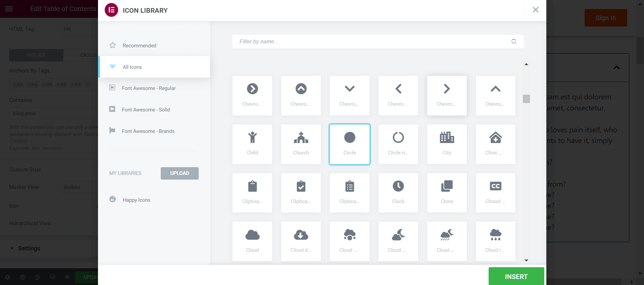Pick the Clinic medical icon tile

pos(495,144)
